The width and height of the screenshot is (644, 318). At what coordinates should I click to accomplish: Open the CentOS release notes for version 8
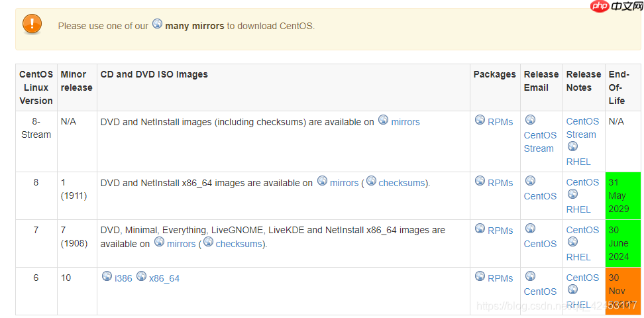click(582, 182)
